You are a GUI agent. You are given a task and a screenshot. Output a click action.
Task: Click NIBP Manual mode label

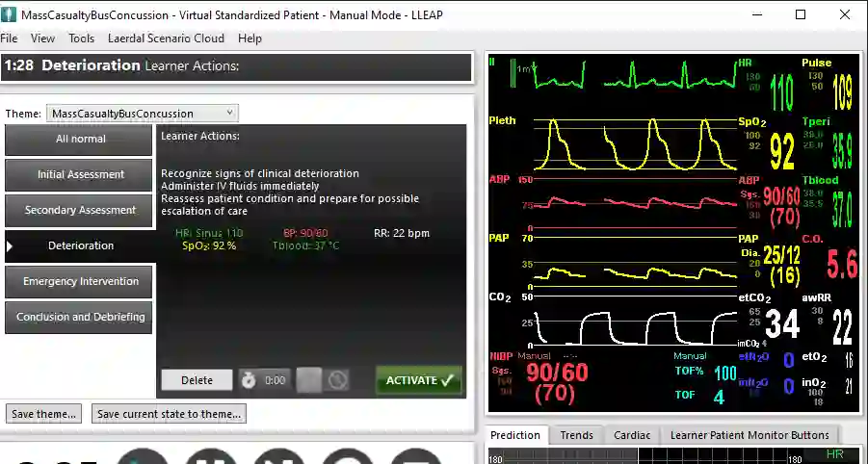[x=534, y=356]
